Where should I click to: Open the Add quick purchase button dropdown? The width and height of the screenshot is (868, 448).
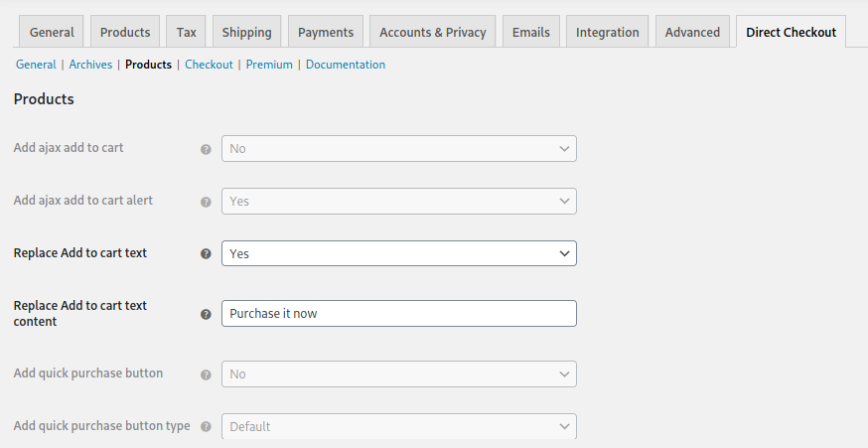pyautogui.click(x=398, y=373)
